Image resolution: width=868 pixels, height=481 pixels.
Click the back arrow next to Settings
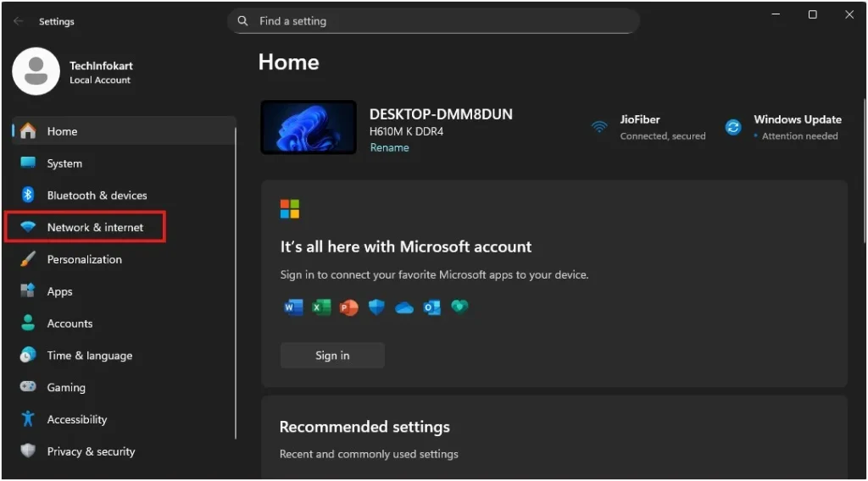click(19, 21)
